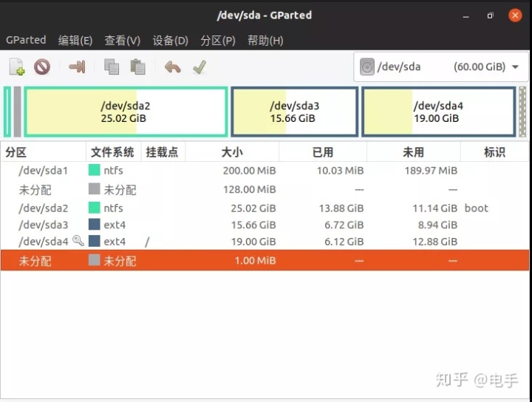This screenshot has height=402, width=532.
Task: Click the ntfs color swatch for /dev/sda1
Action: 95,170
